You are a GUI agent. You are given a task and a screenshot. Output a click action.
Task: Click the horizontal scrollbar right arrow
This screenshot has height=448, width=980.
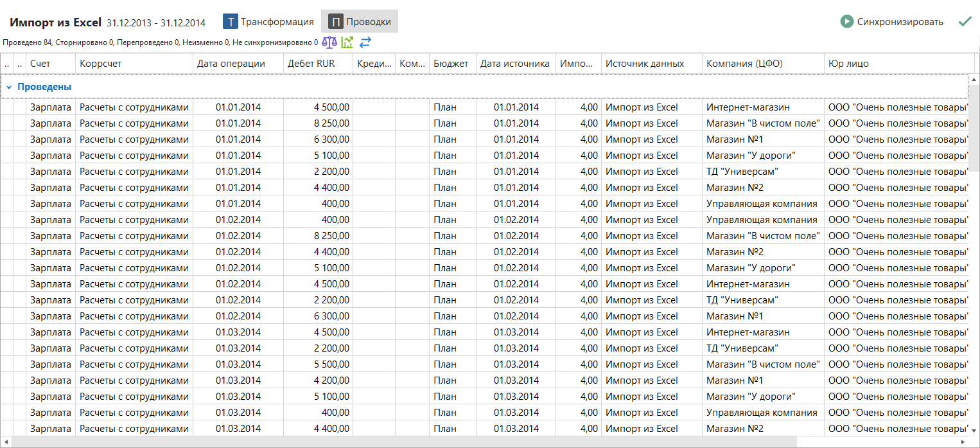[962, 442]
